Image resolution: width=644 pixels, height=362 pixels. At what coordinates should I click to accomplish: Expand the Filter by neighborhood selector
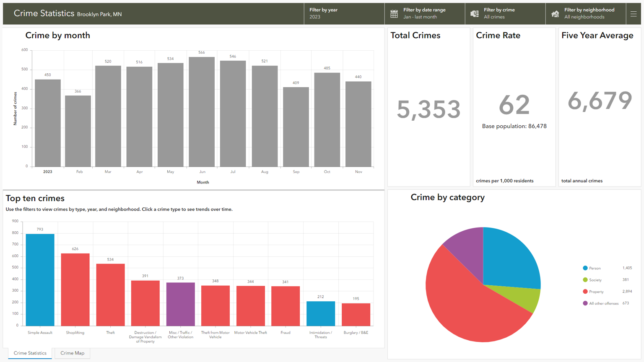pyautogui.click(x=586, y=14)
